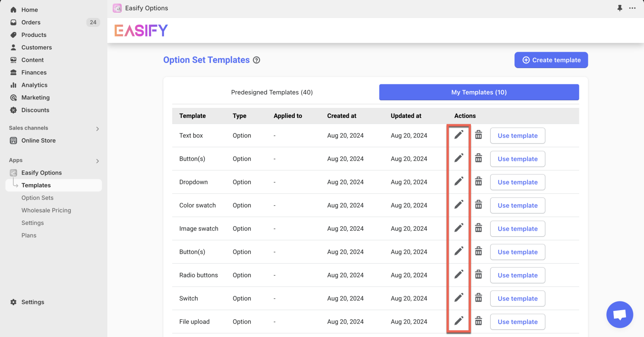Edit the Text box template using the pencil icon

pyautogui.click(x=459, y=134)
